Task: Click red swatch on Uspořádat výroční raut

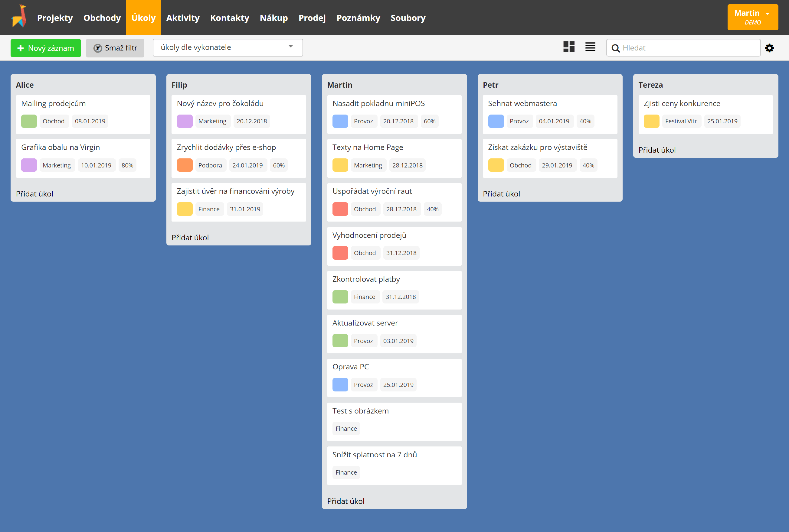Action: pos(340,209)
